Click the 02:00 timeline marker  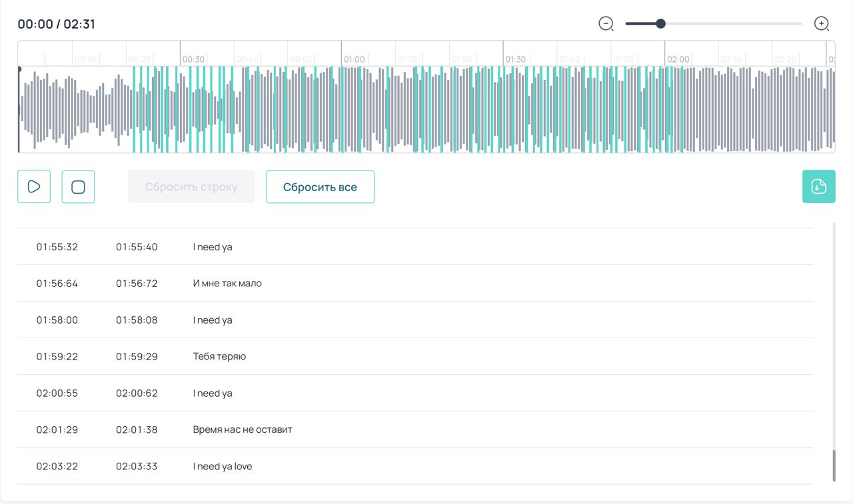(x=678, y=59)
